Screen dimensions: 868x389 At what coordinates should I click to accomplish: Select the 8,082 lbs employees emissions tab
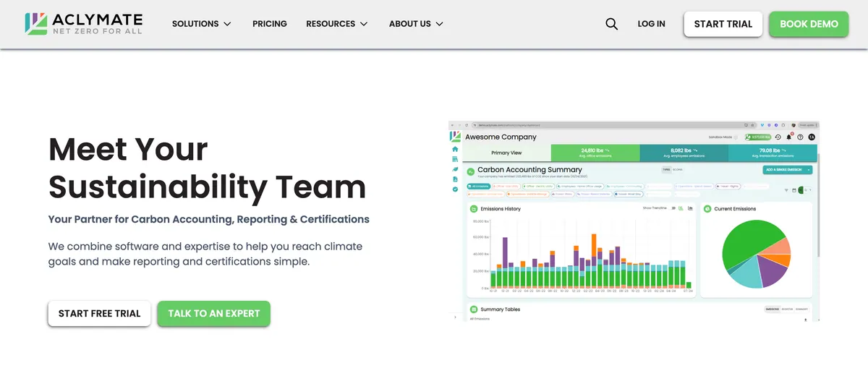(x=684, y=153)
